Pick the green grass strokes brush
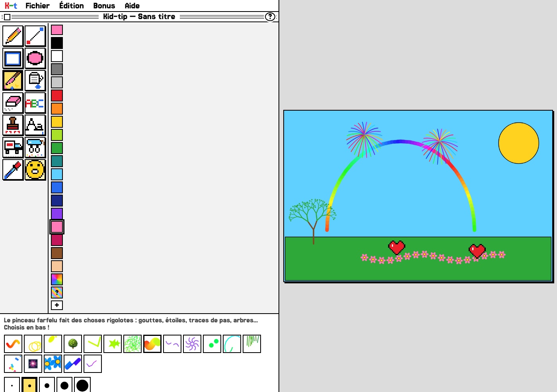This screenshot has width=557, height=392. click(x=252, y=344)
